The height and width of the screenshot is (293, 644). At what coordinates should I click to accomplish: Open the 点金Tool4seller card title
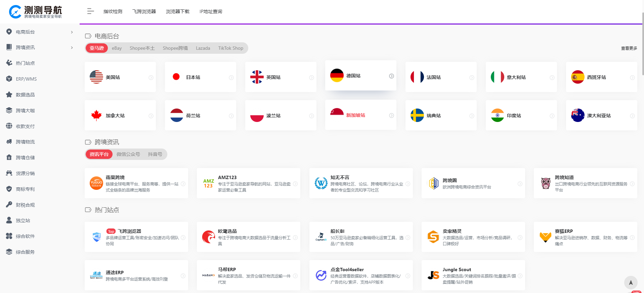click(347, 269)
